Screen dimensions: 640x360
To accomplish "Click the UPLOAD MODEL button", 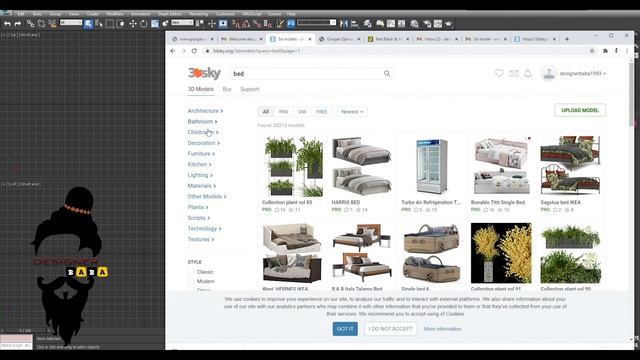I will pos(580,110).
